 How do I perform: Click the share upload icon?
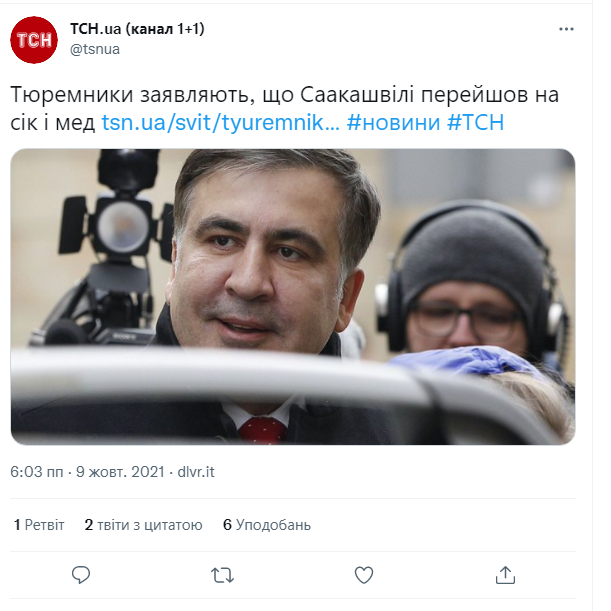click(x=505, y=575)
